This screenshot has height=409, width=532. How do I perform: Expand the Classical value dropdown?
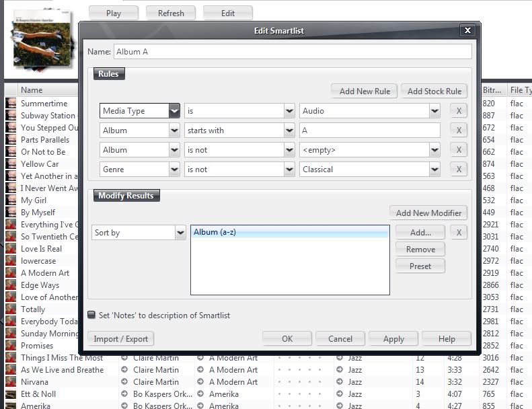[x=434, y=170]
